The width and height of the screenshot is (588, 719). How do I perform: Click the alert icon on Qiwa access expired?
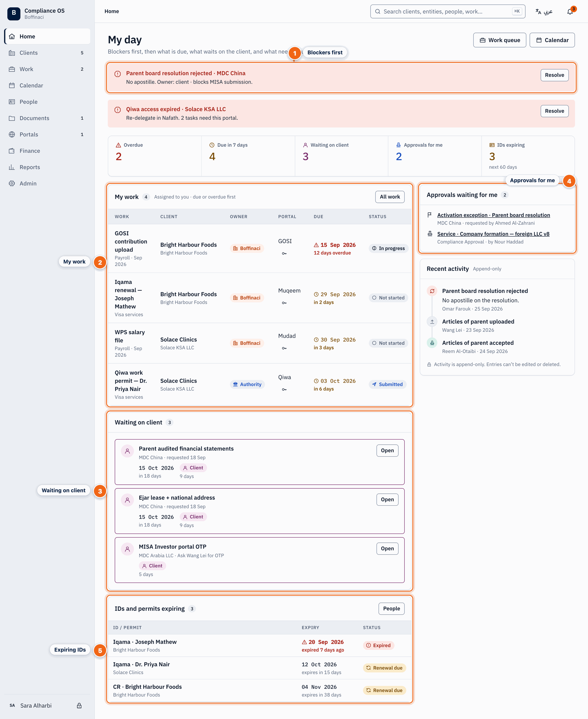118,110
